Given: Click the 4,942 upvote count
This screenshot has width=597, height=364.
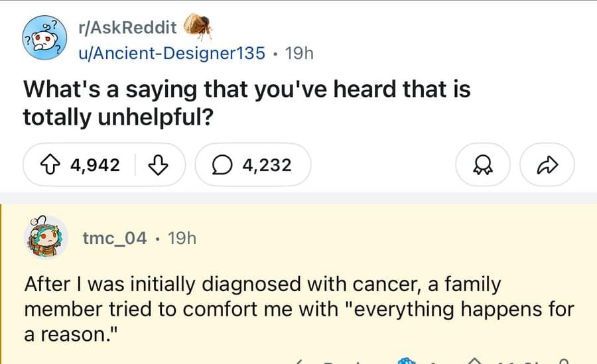Looking at the screenshot, I should coord(95,164).
